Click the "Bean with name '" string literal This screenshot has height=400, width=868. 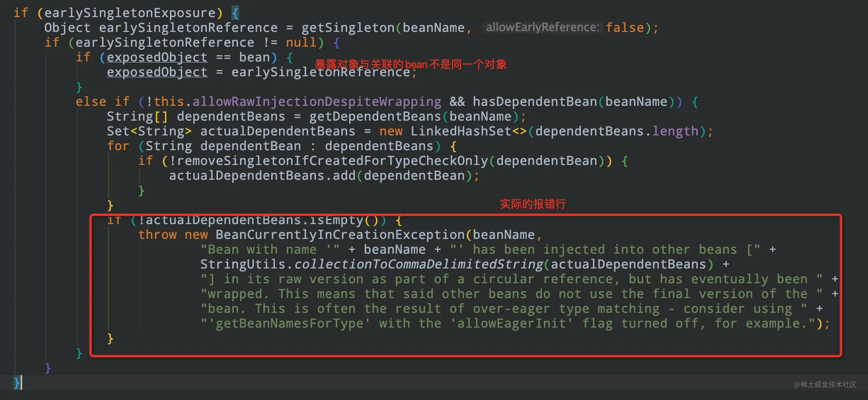(x=270, y=249)
